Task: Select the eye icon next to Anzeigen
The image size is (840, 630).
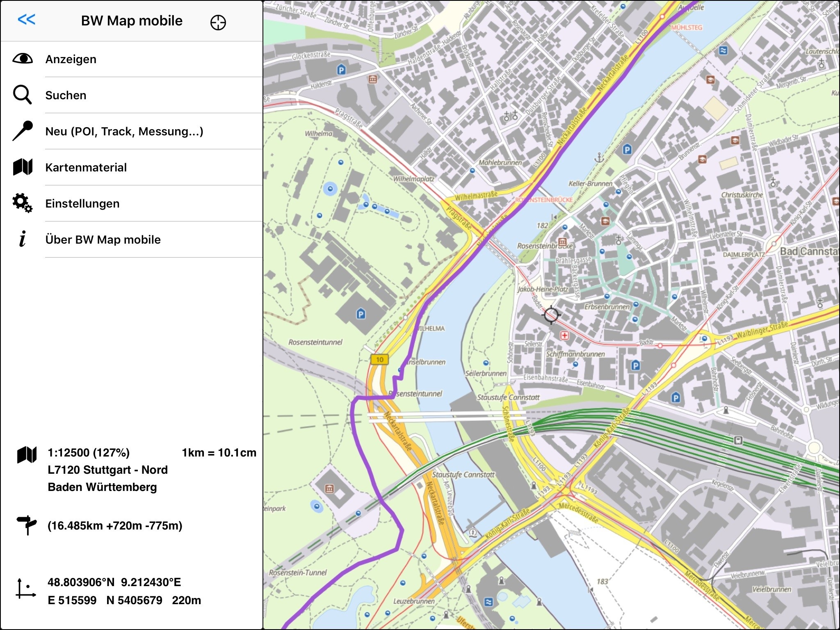Action: coord(23,59)
